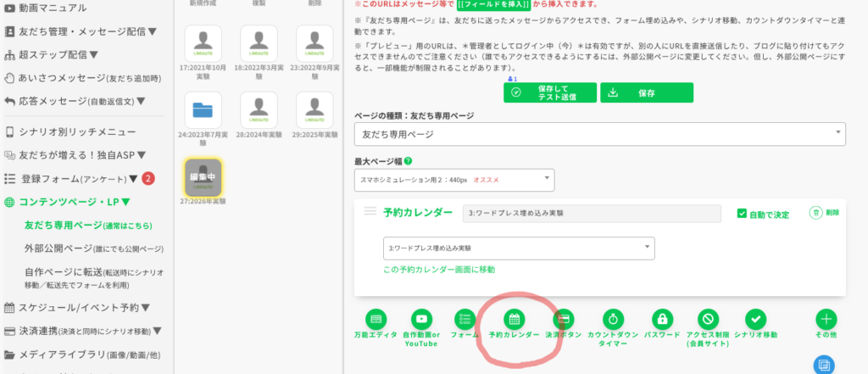Screen dimensions: 868x374
Task: Grab the 予約カレンダー block handle icon
Action: [370, 211]
